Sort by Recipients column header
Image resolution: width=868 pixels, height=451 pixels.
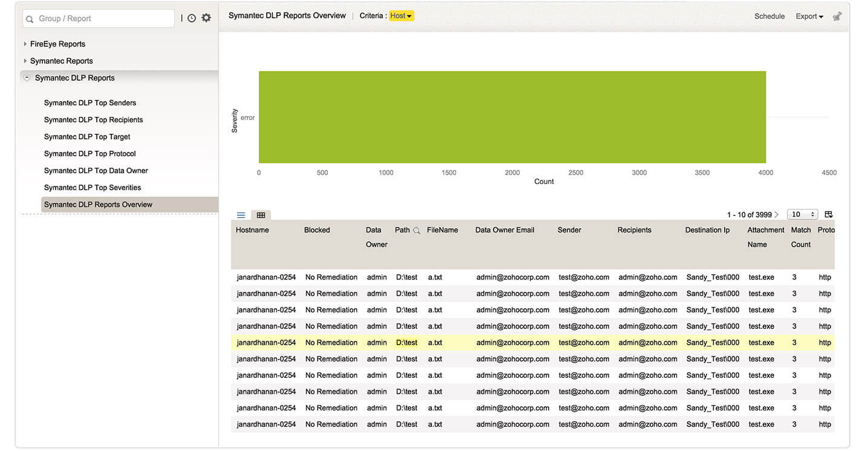(x=635, y=230)
